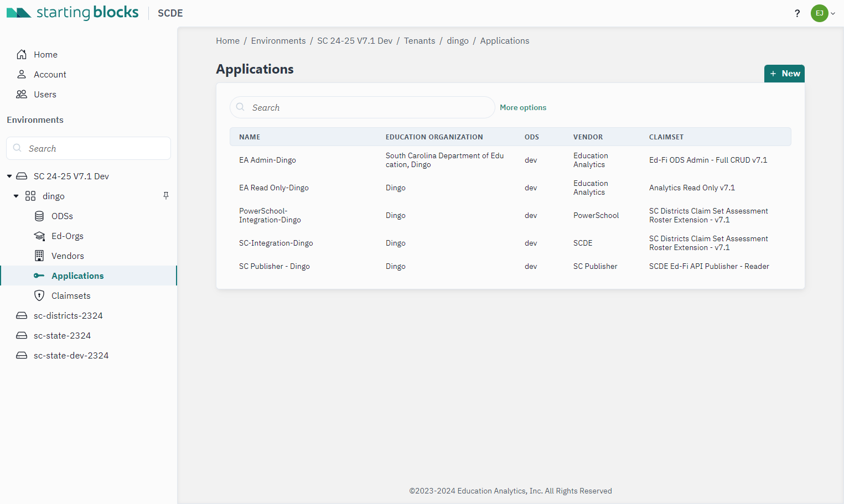Click the Applications key icon
Screen dimensions: 844x504
click(x=39, y=276)
